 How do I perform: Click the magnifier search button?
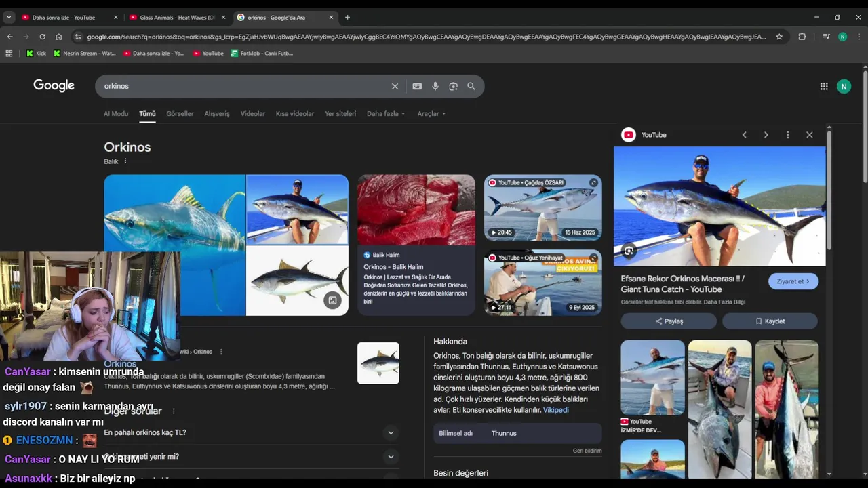[471, 86]
